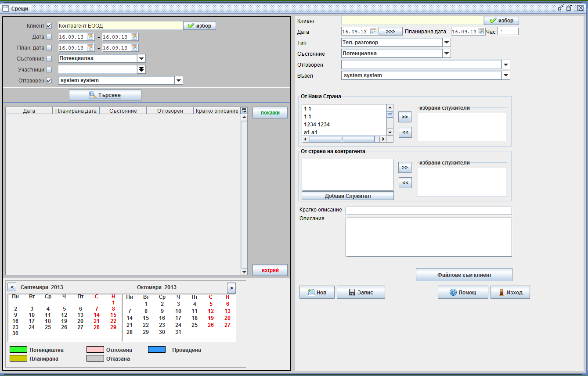The width and height of the screenshot is (588, 376).
Task: Open calendar picker for План. дата end
Action: (134, 48)
